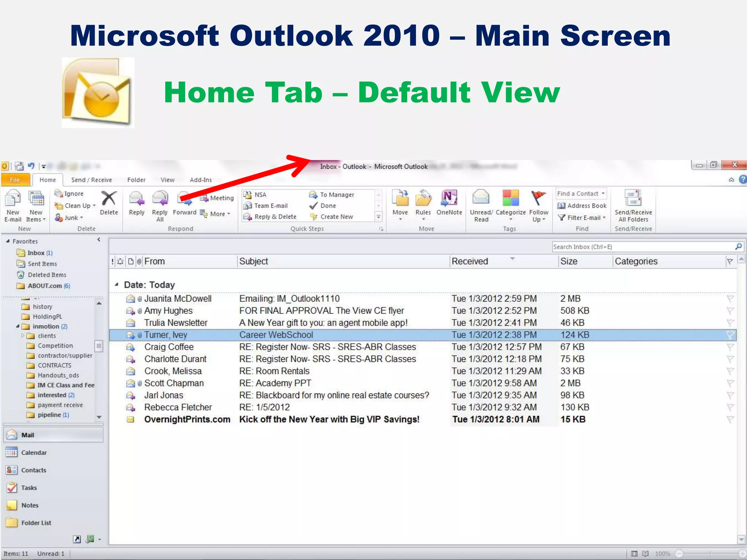Viewport: 747px width, 560px height.
Task: Flag the Juanita McDowell message
Action: (x=730, y=299)
